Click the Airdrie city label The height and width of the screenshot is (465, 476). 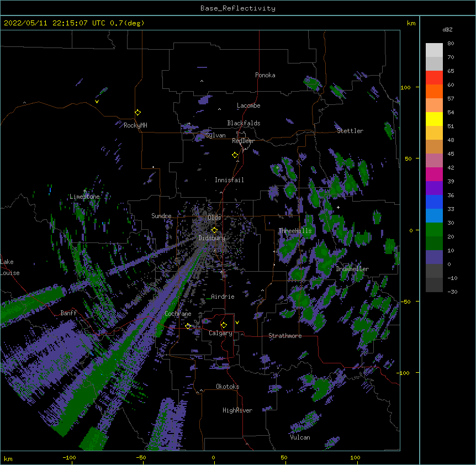223,297
